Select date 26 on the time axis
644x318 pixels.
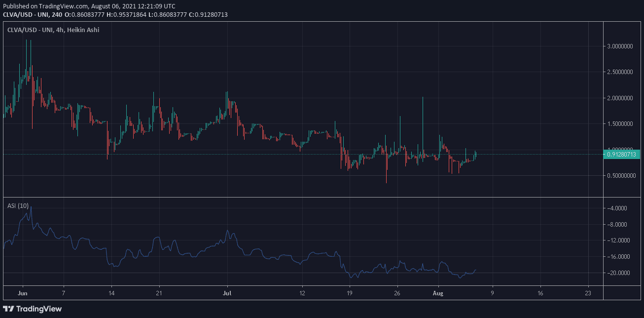coord(397,293)
